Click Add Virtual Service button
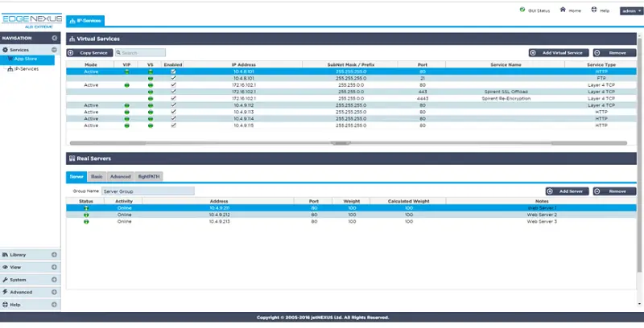The height and width of the screenshot is (328, 644). pyautogui.click(x=559, y=53)
